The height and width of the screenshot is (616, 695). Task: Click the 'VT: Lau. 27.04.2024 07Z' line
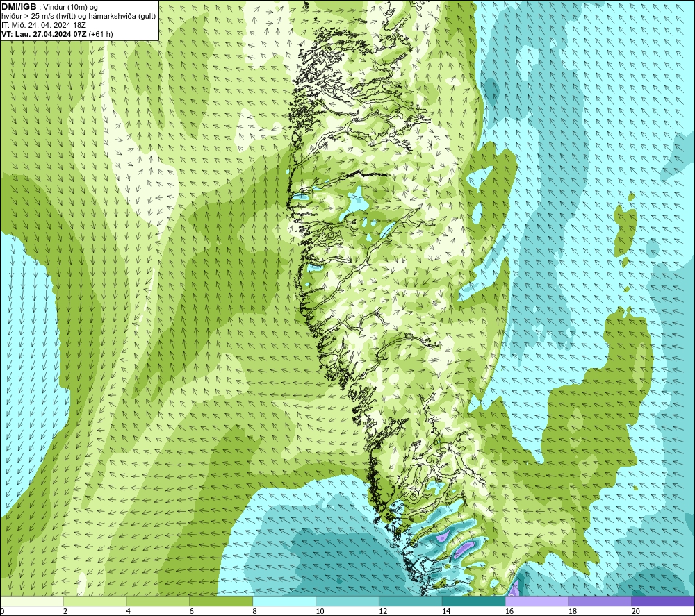tap(44, 34)
